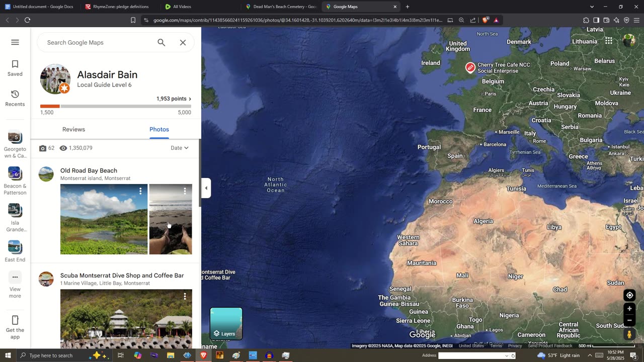This screenshot has width=644, height=362.
Task: Click the address bar URL
Action: [297, 20]
